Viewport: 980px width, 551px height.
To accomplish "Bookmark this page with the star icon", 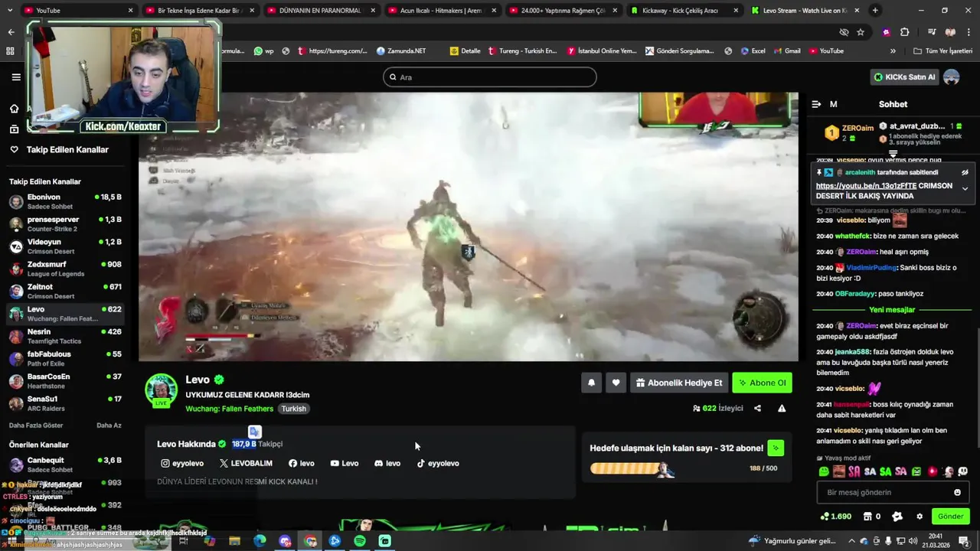I will point(861,32).
